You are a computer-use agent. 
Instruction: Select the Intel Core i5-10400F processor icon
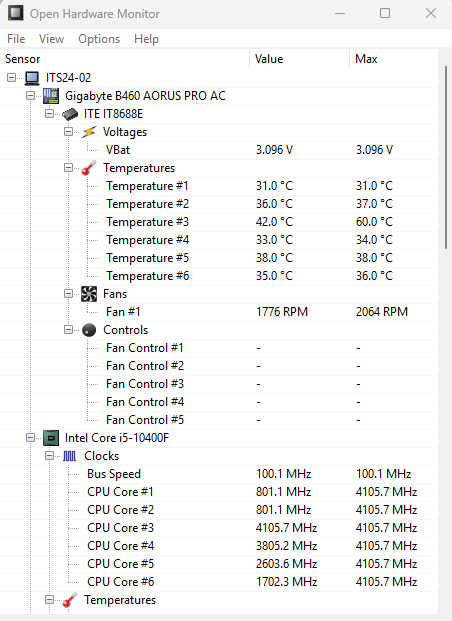click(x=51, y=438)
